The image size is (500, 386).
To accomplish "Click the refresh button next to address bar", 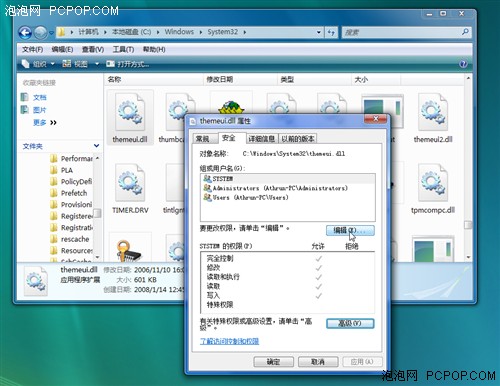I will coord(331,32).
